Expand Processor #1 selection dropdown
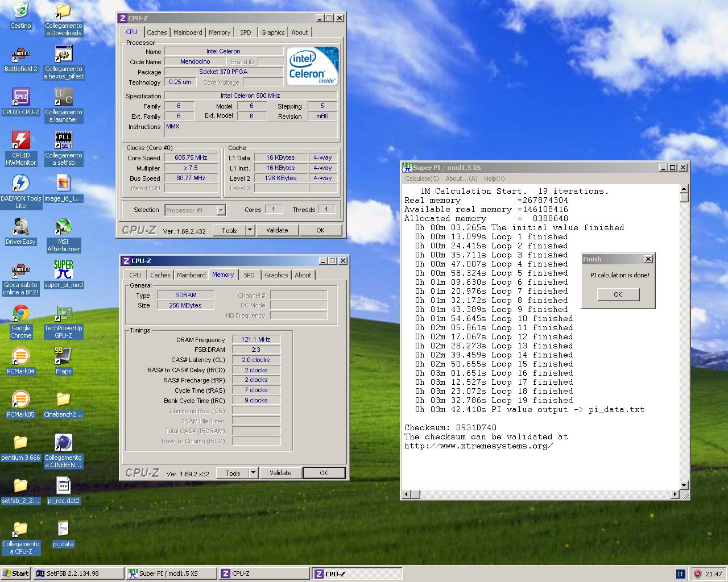 pyautogui.click(x=221, y=210)
